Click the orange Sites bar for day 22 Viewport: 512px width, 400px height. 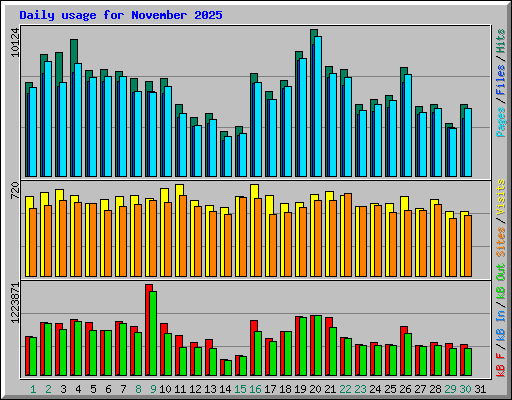348,235
